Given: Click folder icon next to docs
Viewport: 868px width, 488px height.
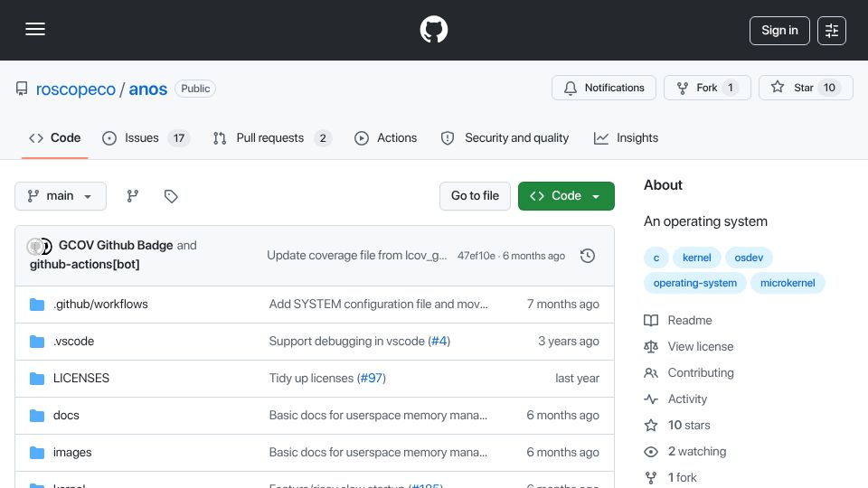Looking at the screenshot, I should tap(37, 416).
